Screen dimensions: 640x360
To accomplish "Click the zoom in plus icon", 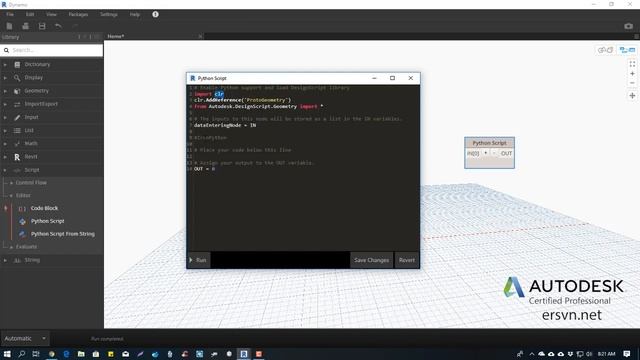I will [632, 74].
